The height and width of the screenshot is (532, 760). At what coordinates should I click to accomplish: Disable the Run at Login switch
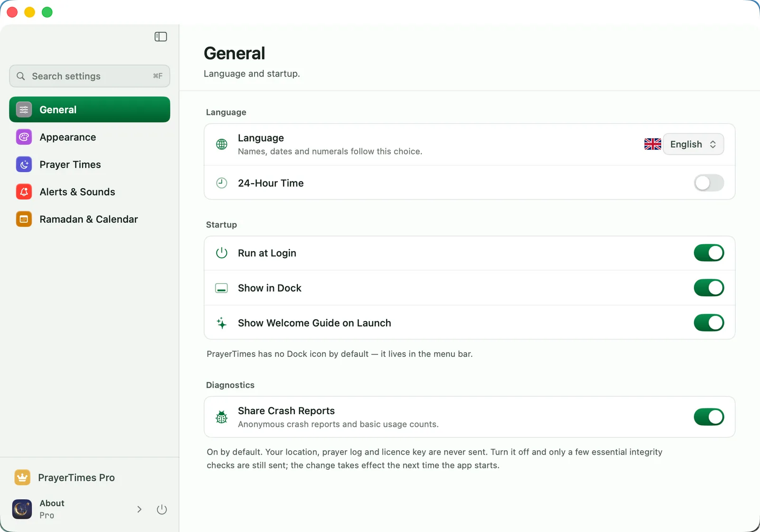point(709,253)
